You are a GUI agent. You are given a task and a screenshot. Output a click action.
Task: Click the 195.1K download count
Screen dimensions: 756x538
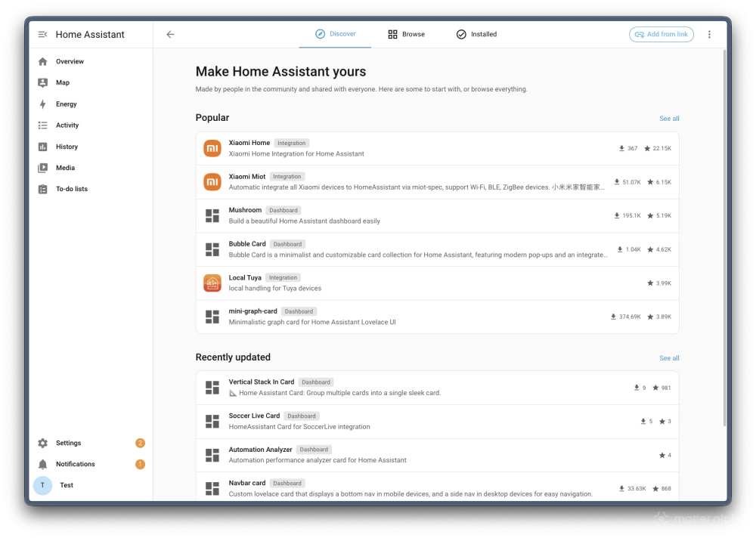click(627, 215)
